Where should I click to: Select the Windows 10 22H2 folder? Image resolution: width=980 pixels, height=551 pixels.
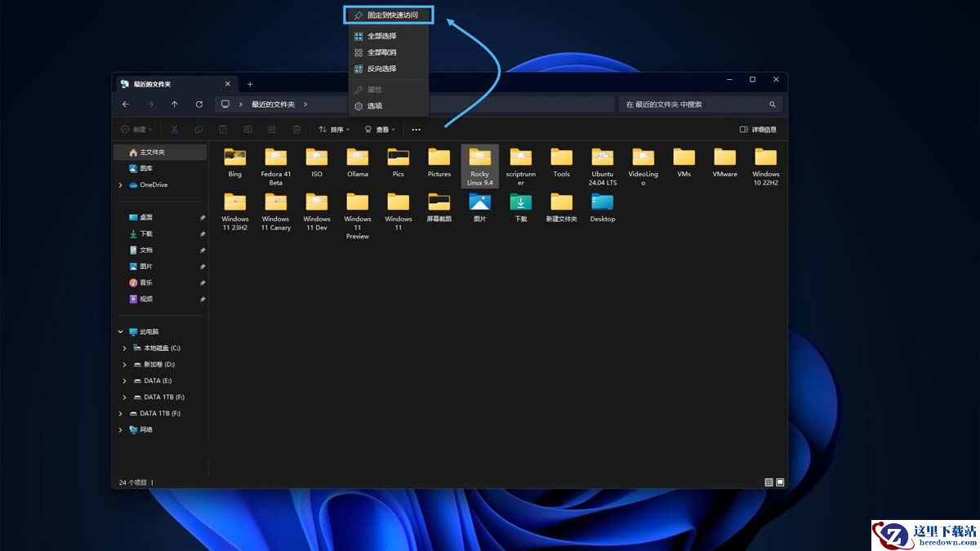(x=766, y=167)
